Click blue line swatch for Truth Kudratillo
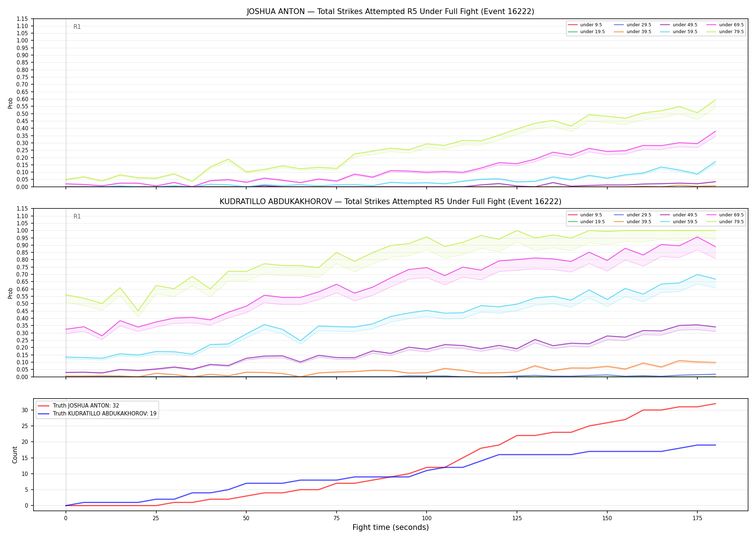 (44, 414)
